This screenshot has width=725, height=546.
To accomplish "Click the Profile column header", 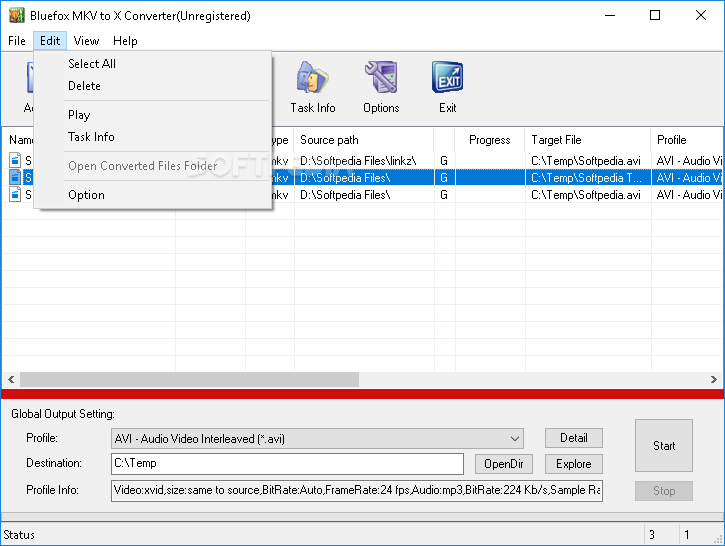I will (687, 140).
